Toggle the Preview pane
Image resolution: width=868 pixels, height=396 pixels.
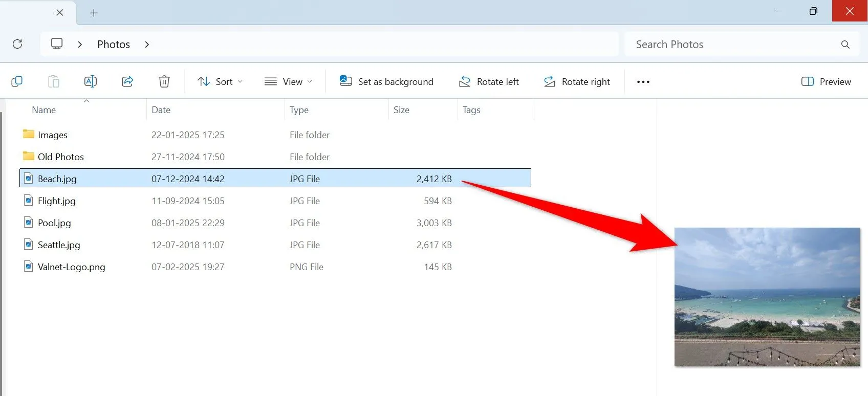coord(826,81)
